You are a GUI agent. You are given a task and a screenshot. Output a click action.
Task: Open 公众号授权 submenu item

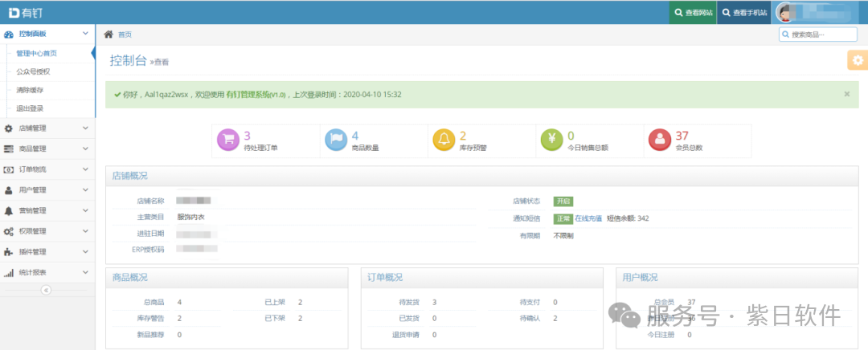click(34, 72)
